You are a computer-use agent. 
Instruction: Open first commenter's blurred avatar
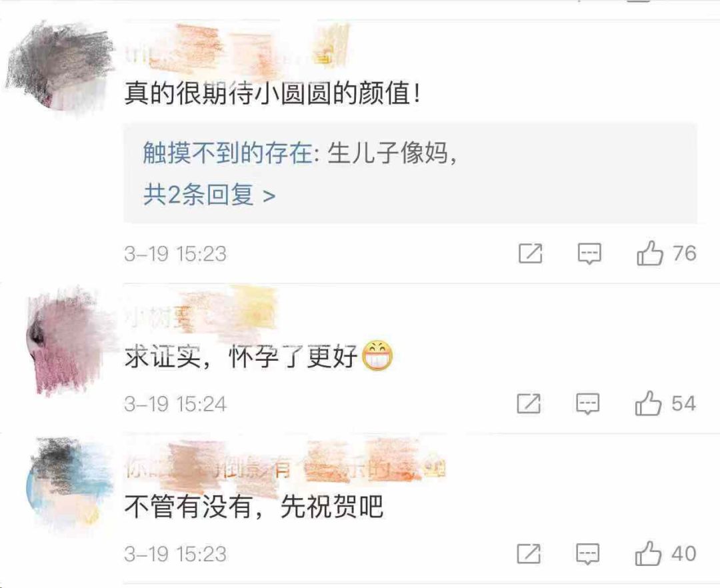coord(60,65)
